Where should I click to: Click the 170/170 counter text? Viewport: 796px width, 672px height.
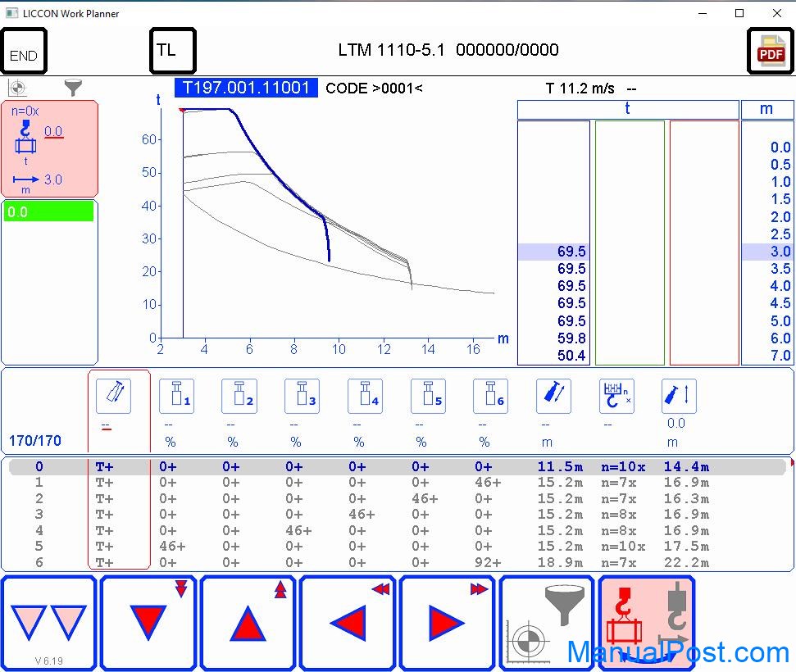pyautogui.click(x=35, y=441)
